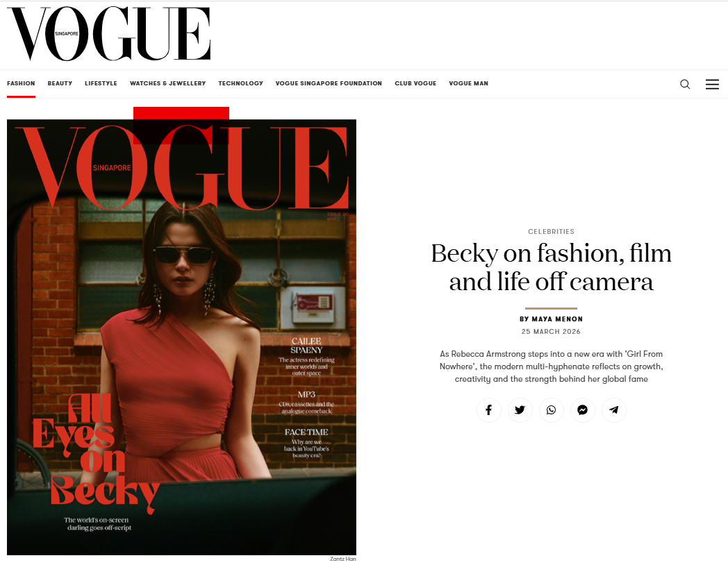The image size is (728, 565).
Task: Select the Technology nav item
Action: [x=240, y=83]
